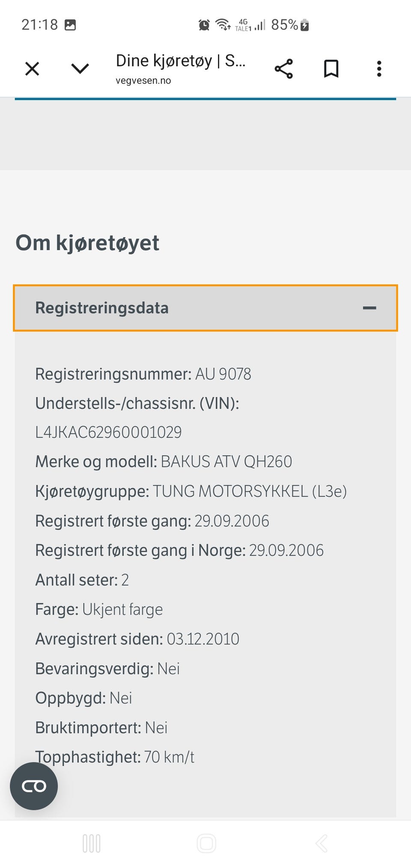
Task: Open the floating chat assistant button
Action: coord(34,786)
